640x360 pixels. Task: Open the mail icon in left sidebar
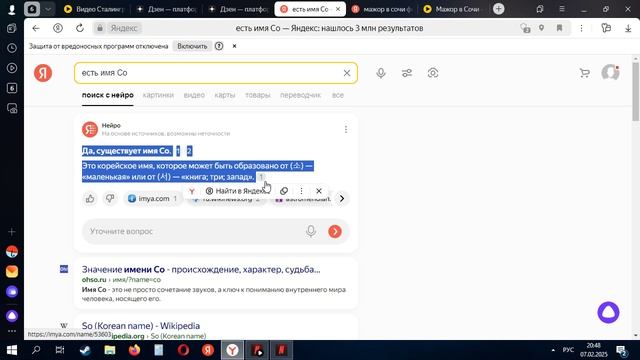[x=12, y=271]
